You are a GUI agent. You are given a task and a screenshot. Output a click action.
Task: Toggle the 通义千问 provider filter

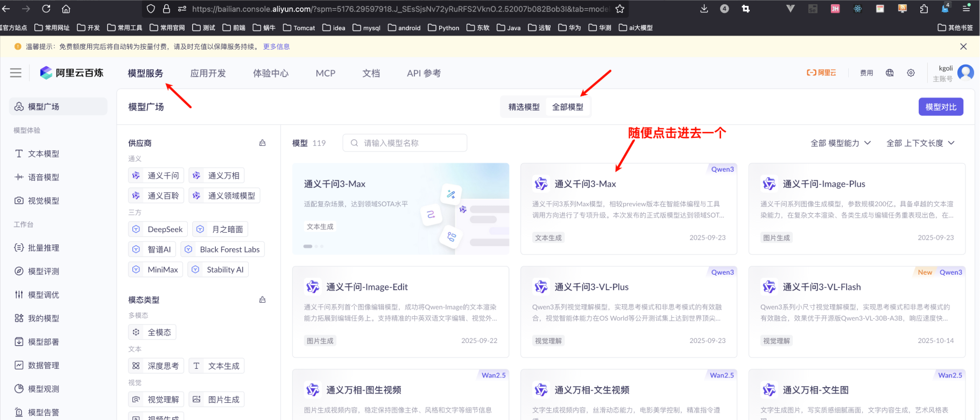tap(156, 176)
